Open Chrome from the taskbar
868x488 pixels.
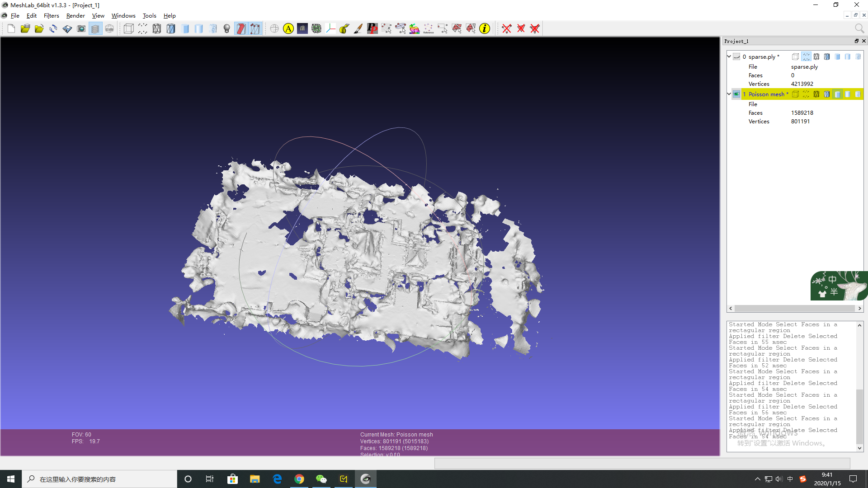tap(299, 479)
